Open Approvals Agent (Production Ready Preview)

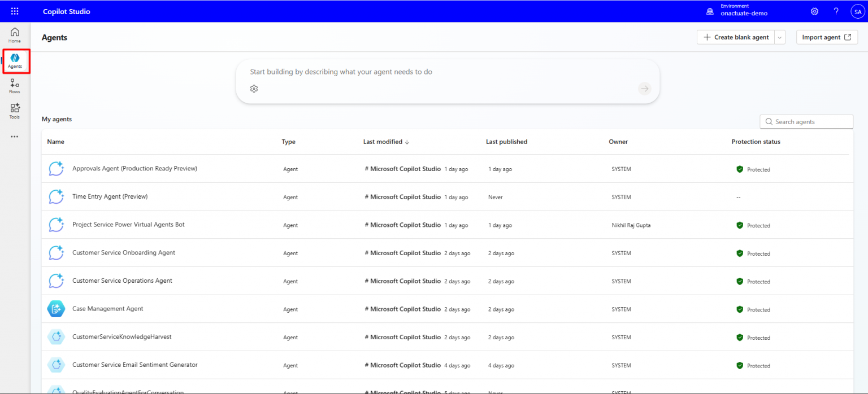(x=134, y=168)
